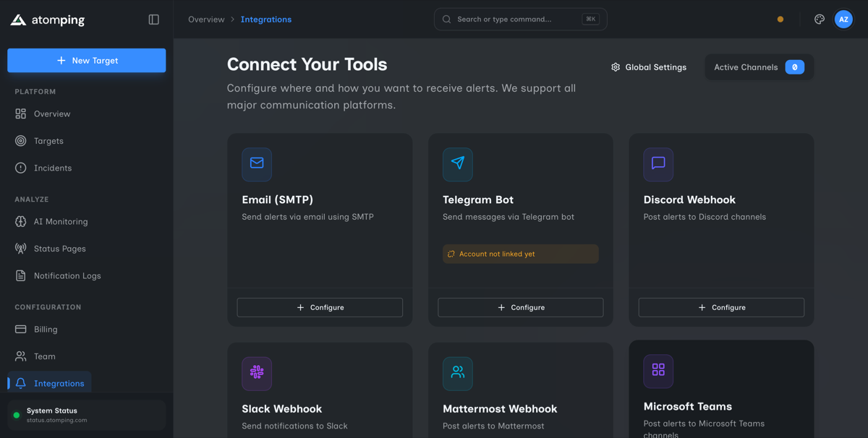This screenshot has width=868, height=438.
Task: Click the Incidents clock icon in sidebar
Action: [x=22, y=168]
